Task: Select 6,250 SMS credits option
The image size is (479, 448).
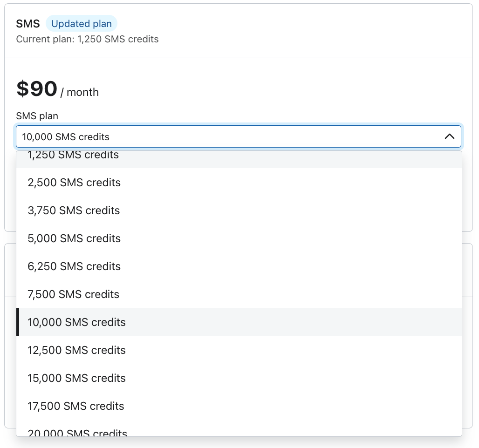Action: (74, 266)
